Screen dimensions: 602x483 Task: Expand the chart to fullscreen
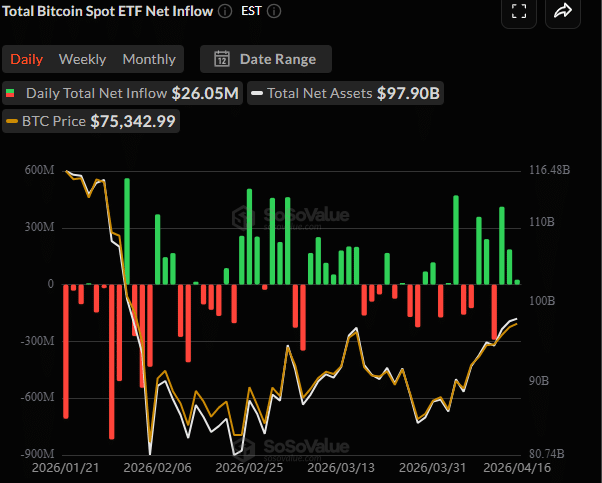coord(518,11)
